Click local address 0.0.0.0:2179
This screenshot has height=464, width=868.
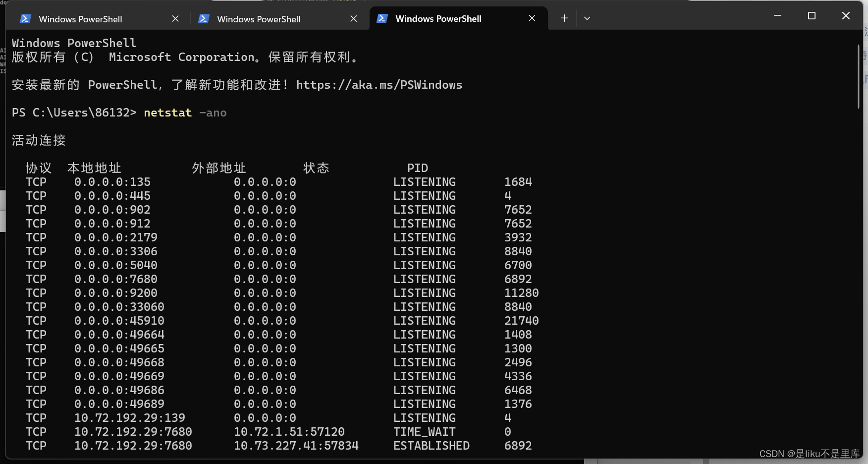(116, 238)
